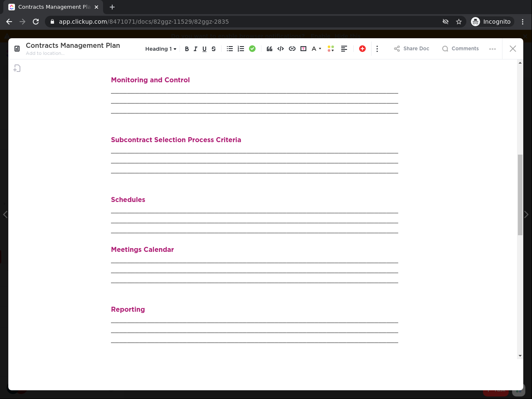532x399 pixels.
Task: Open the colored dots highlight picker
Action: 331,49
